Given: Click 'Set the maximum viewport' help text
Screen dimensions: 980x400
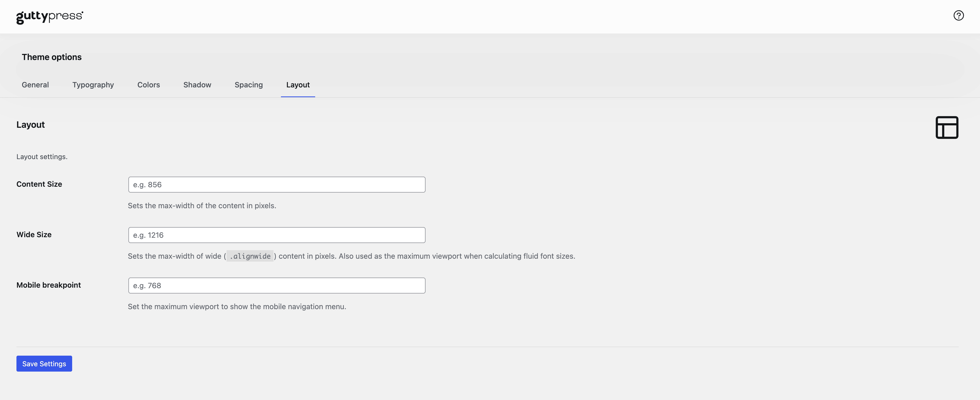Looking at the screenshot, I should [237, 307].
